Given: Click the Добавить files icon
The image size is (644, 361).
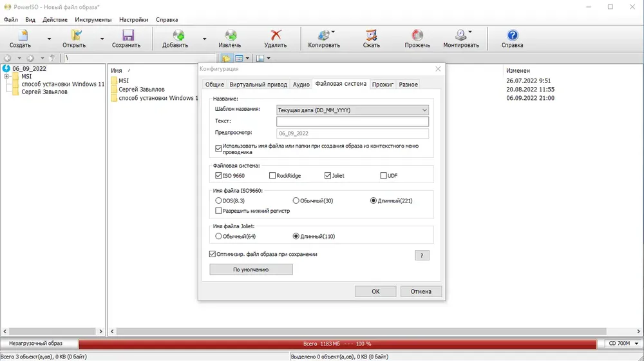Looking at the screenshot, I should tap(178, 35).
